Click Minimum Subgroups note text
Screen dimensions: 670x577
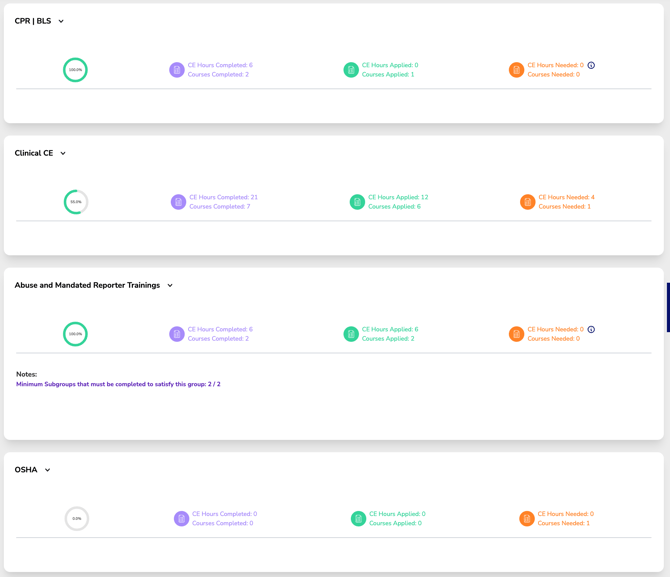point(118,384)
